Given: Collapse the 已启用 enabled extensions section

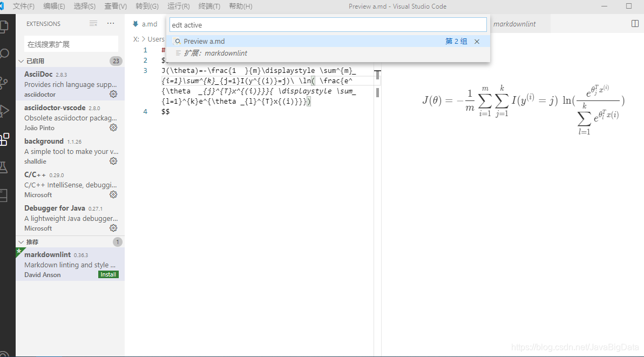Looking at the screenshot, I should tap(22, 61).
